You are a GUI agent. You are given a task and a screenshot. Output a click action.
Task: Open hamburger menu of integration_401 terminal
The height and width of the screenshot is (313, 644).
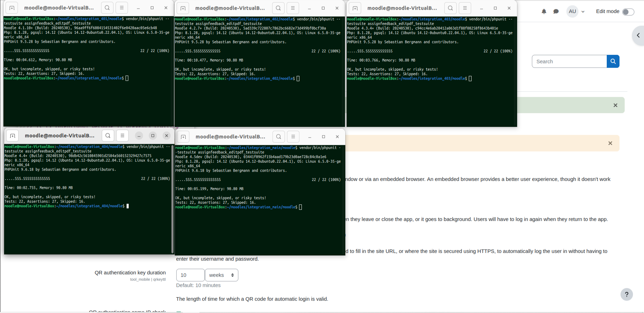click(122, 8)
